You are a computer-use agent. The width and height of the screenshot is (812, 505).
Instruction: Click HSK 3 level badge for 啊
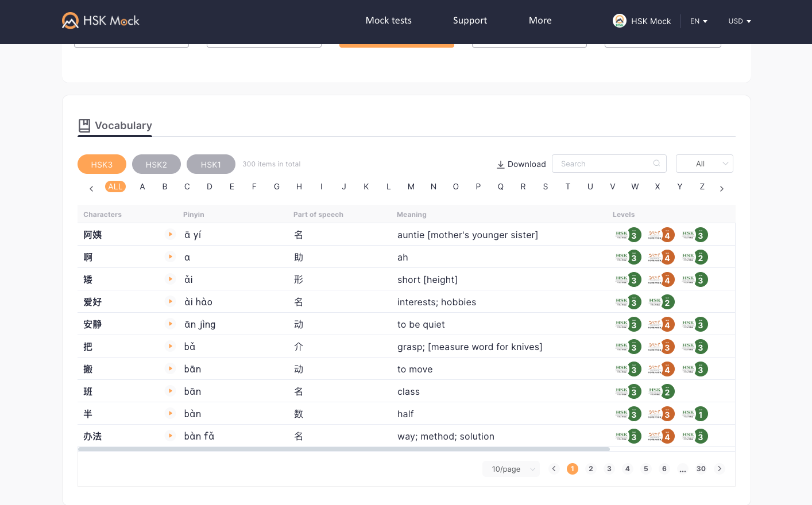(x=628, y=257)
